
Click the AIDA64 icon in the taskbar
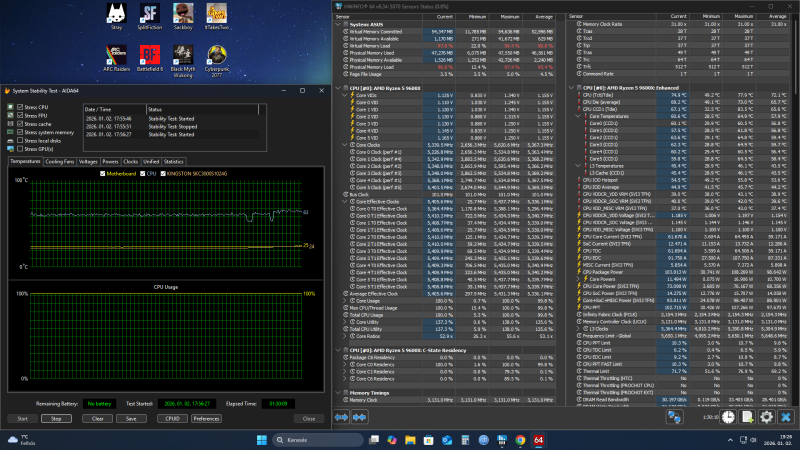[x=538, y=440]
